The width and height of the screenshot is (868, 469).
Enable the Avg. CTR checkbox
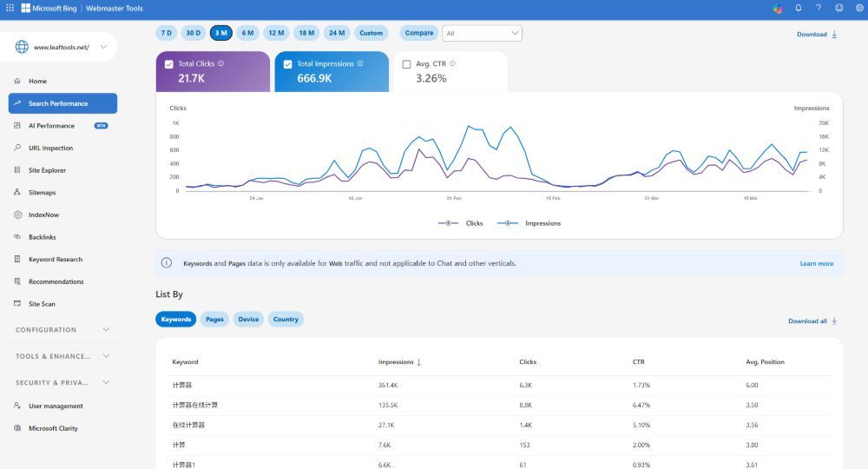(406, 64)
